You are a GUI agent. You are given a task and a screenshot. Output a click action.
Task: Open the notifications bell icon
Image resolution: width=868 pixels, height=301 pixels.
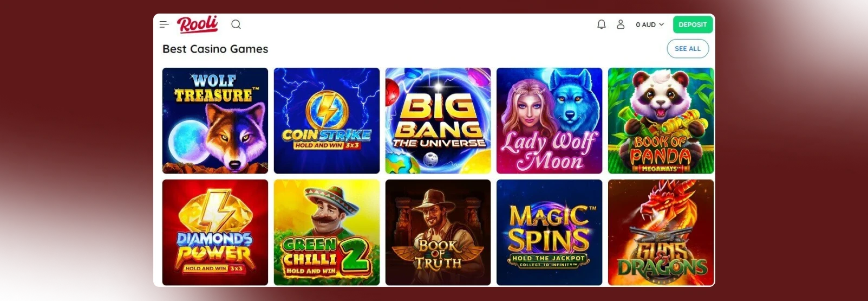pos(601,24)
